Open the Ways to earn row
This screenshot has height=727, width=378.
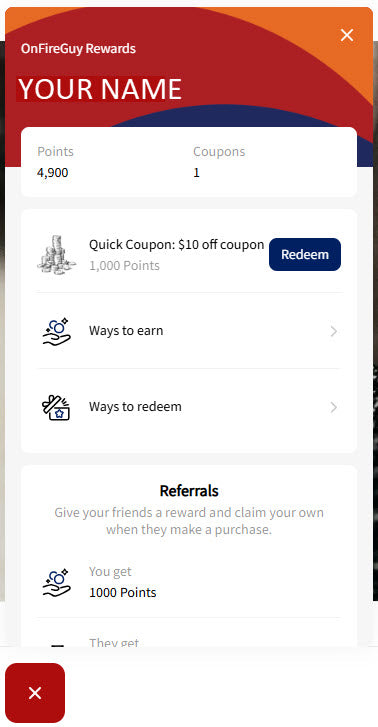click(189, 331)
